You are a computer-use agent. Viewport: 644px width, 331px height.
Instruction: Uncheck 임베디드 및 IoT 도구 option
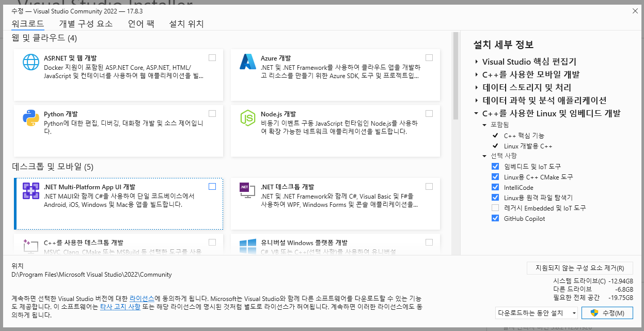tap(495, 167)
